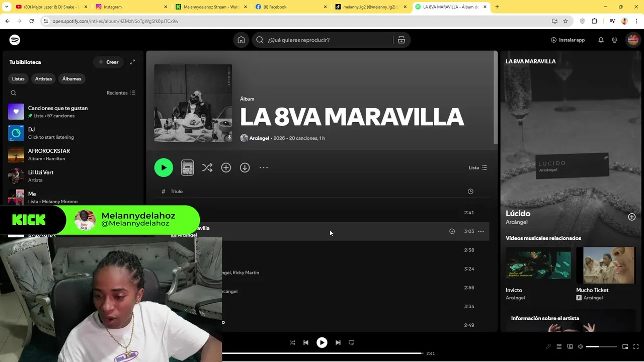
Task: Click the Spotify logo in the top bar
Action: coord(15,40)
